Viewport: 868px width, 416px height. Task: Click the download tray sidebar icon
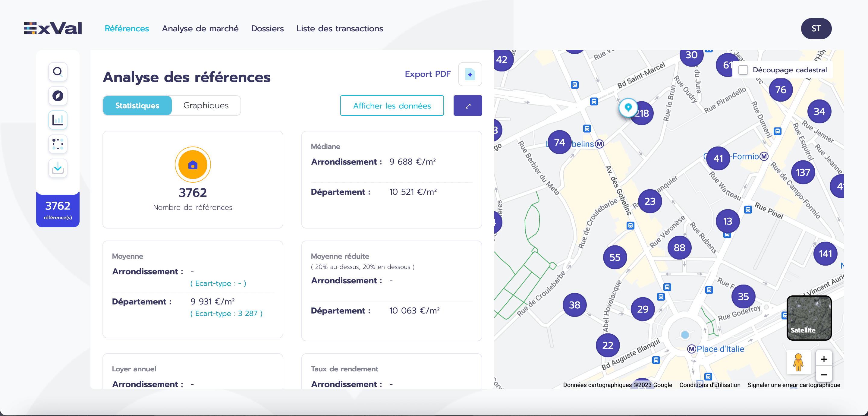[x=58, y=168]
